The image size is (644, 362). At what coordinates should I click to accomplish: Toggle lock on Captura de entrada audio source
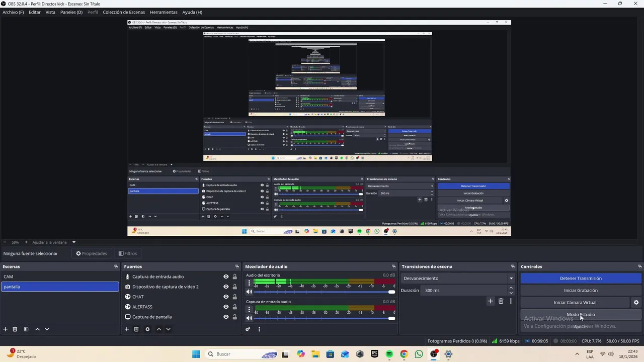coord(234,277)
